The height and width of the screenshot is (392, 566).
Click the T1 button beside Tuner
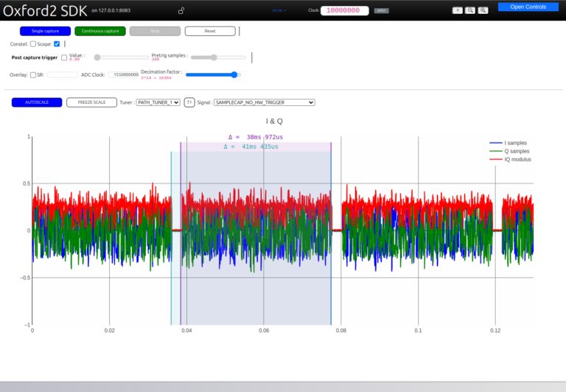189,102
